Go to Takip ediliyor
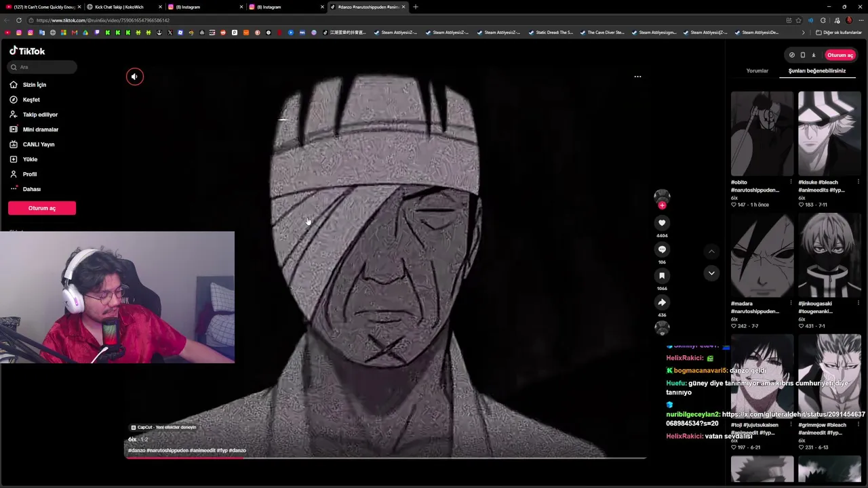868x488 pixels. [x=40, y=115]
